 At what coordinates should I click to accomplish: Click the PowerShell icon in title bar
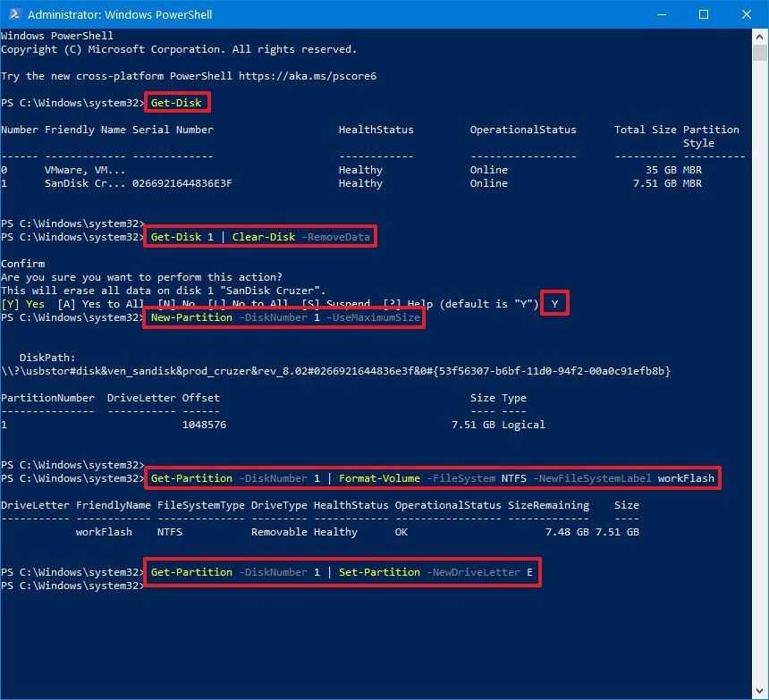(x=14, y=14)
